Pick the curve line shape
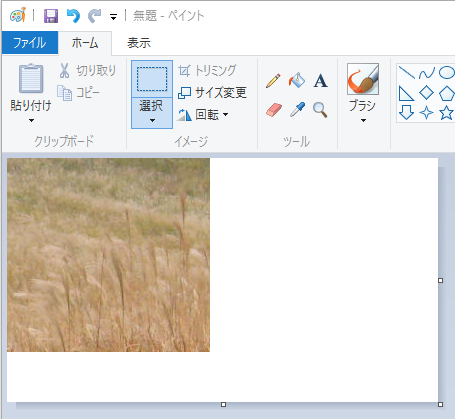 coord(427,73)
